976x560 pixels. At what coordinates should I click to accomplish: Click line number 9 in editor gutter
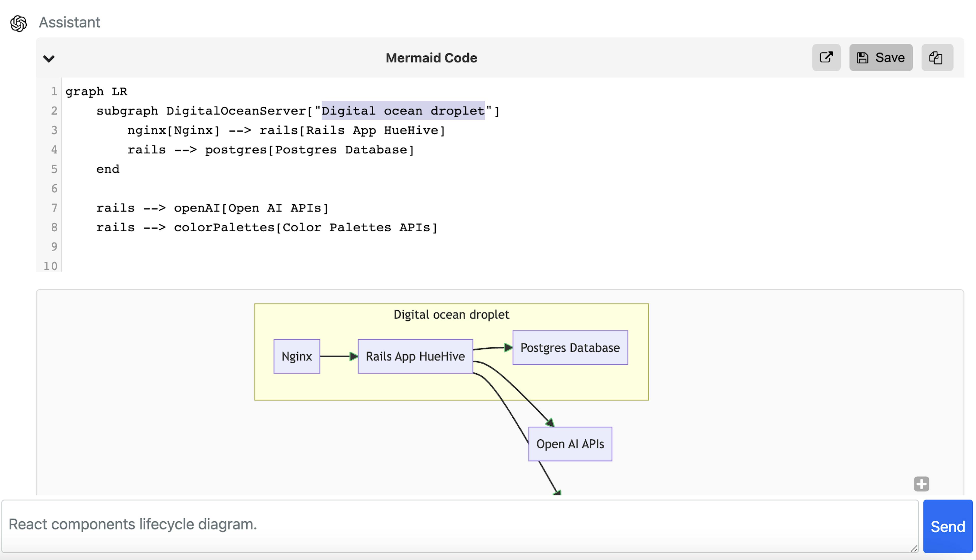pyautogui.click(x=54, y=247)
